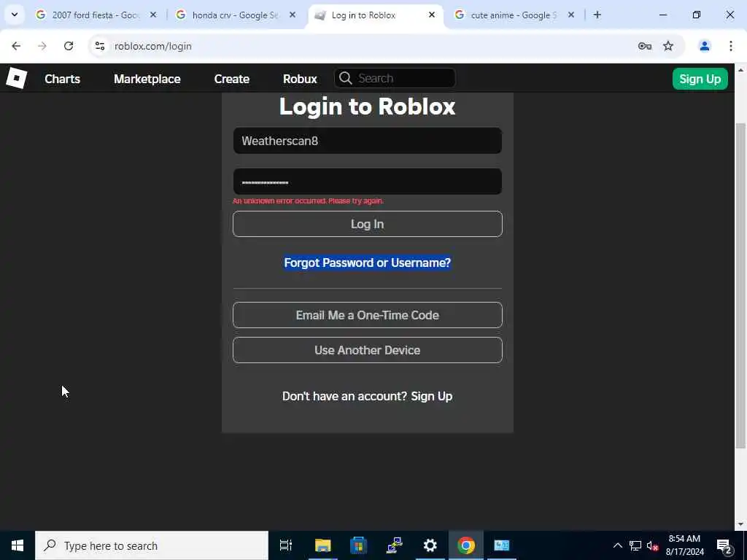Open Charts in the Roblox navbar

click(63, 79)
